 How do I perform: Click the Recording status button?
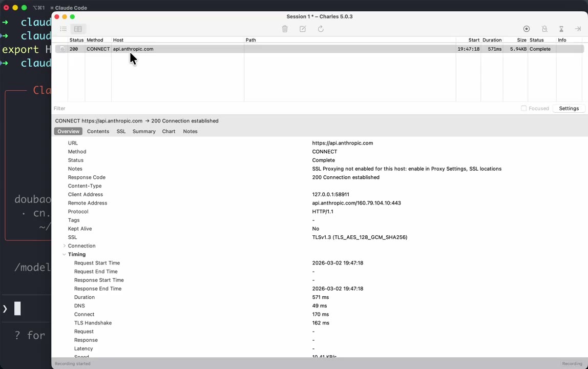tap(572, 364)
